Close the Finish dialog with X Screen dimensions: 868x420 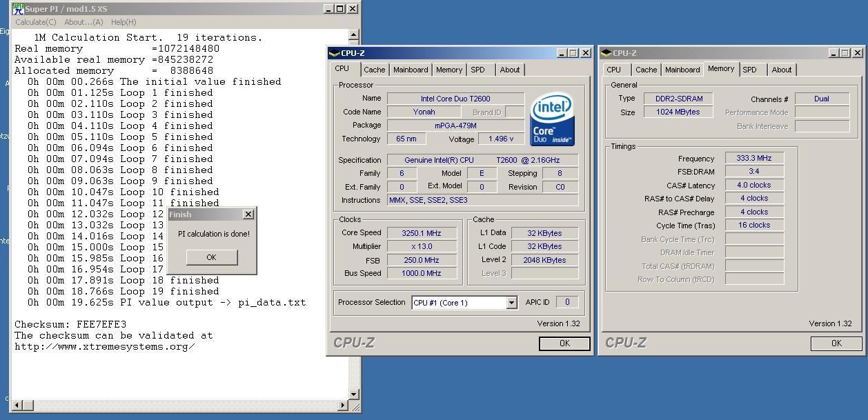tap(248, 214)
